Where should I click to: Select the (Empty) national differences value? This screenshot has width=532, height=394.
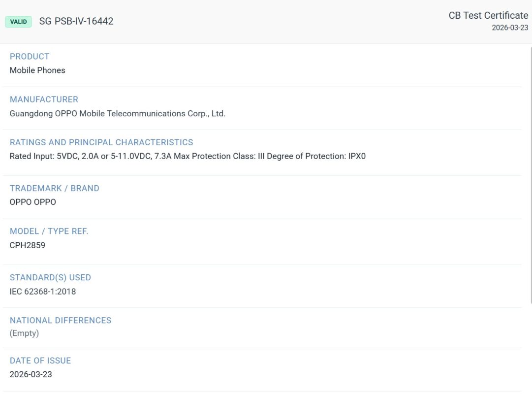(24, 333)
